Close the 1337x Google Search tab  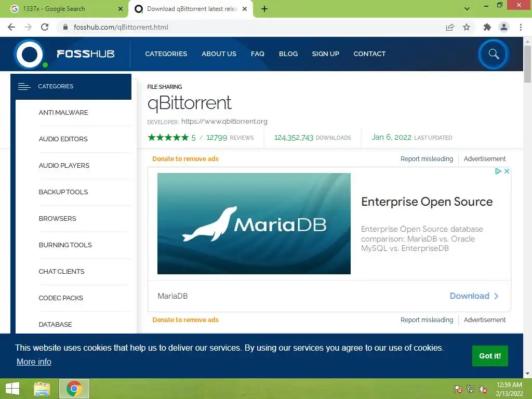point(120,9)
